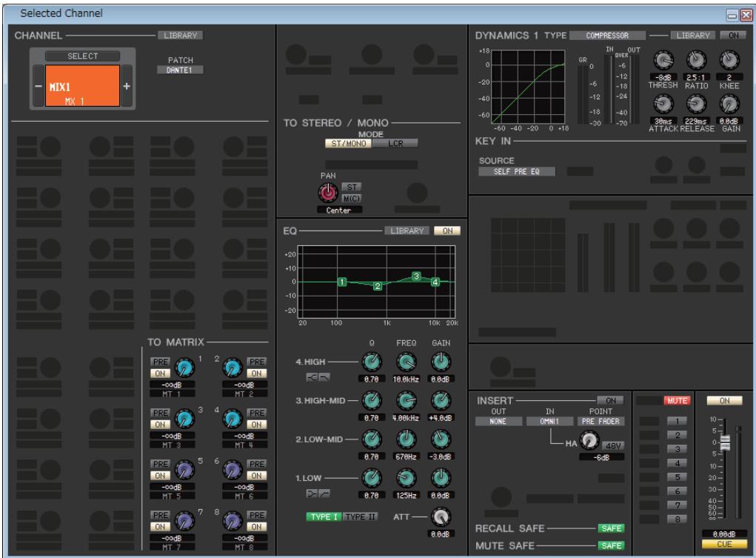Select EQ TYPE I
756x558 pixels.
324,517
